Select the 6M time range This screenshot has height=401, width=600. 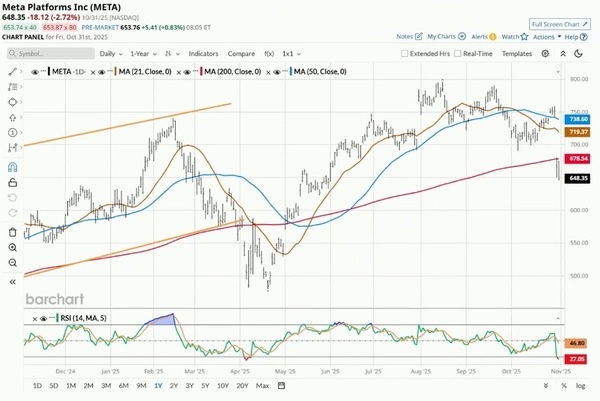(125, 385)
